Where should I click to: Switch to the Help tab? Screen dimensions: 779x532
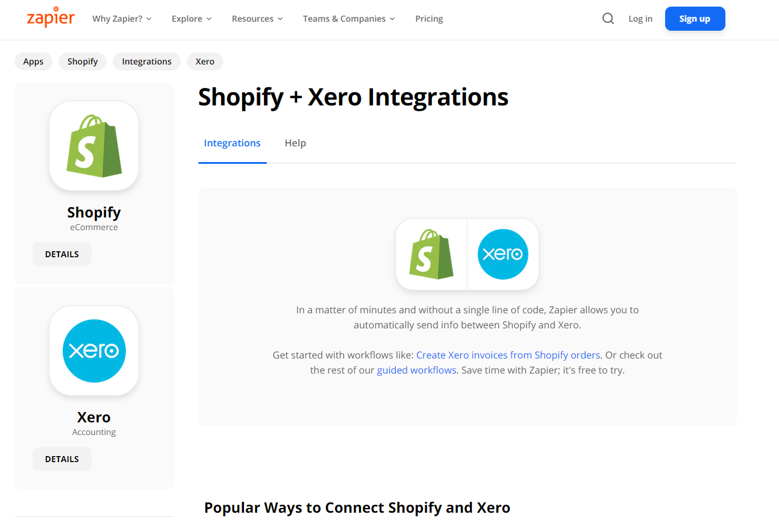point(295,143)
